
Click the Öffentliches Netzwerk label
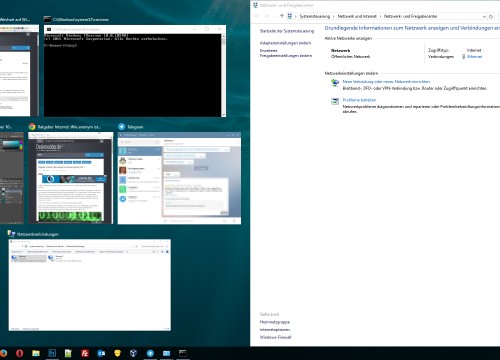[350, 57]
